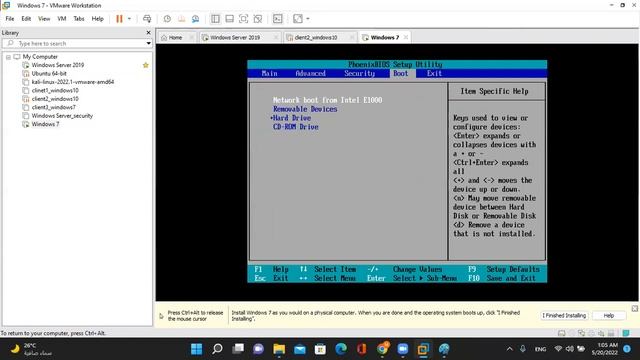Open the View menu
The width and height of the screenshot is (640, 360).
tap(44, 19)
